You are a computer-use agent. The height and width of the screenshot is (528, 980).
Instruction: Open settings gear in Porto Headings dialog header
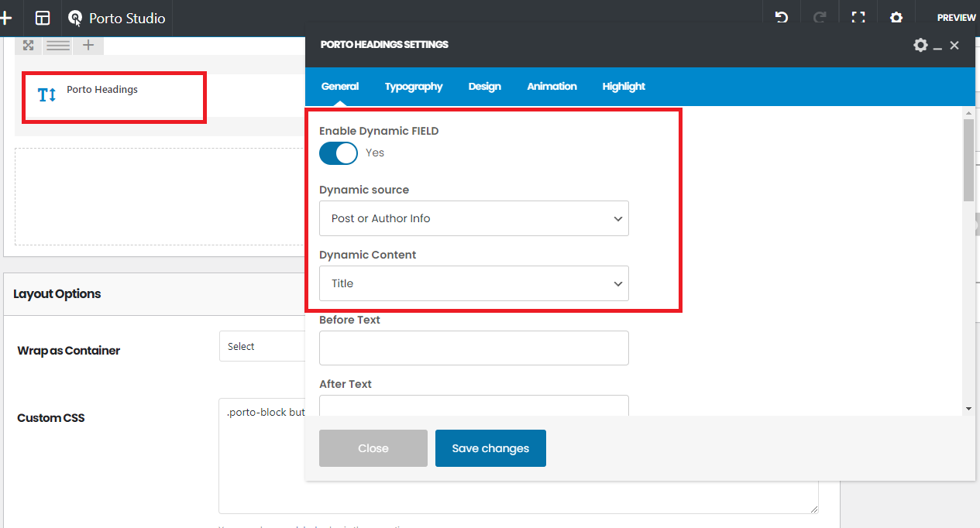tap(920, 45)
